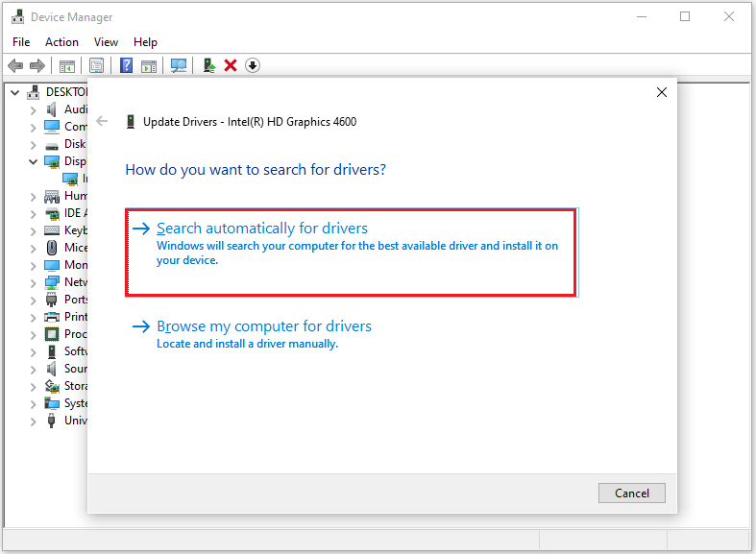Select the IDE controller icon

point(52,213)
